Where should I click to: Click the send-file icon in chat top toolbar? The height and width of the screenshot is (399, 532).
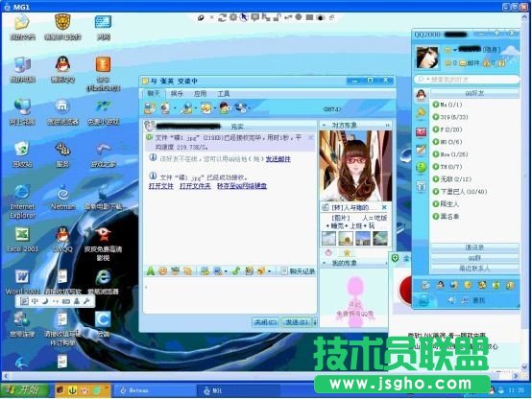pos(186,107)
